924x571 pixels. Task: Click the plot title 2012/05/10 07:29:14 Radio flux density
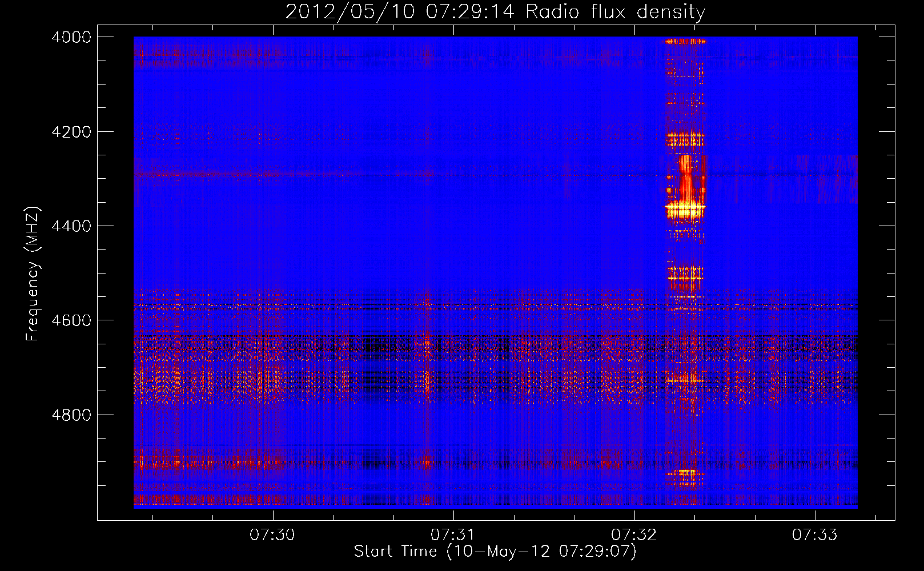pyautogui.click(x=495, y=11)
